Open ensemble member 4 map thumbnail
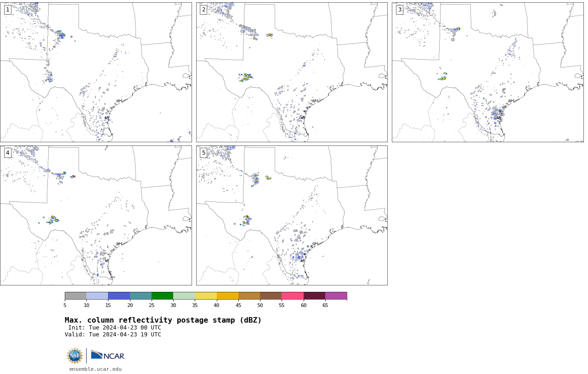 pos(96,215)
